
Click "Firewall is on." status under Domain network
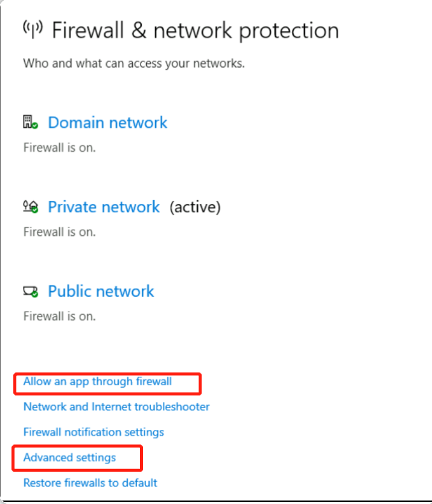(x=60, y=148)
